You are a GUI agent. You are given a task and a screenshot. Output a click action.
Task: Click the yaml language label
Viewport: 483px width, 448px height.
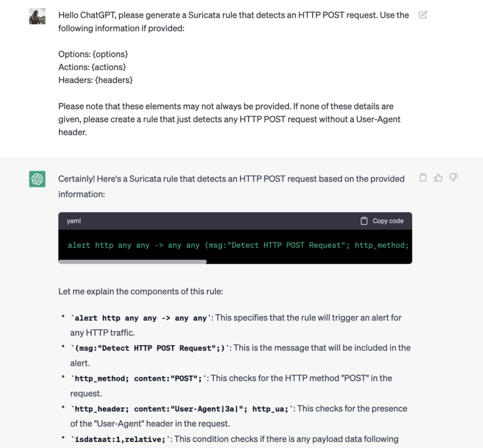pos(74,221)
